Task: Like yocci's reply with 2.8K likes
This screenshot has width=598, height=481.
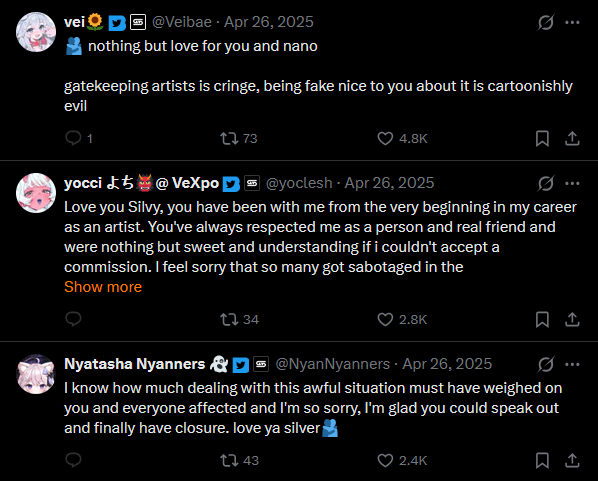Action: [x=385, y=319]
